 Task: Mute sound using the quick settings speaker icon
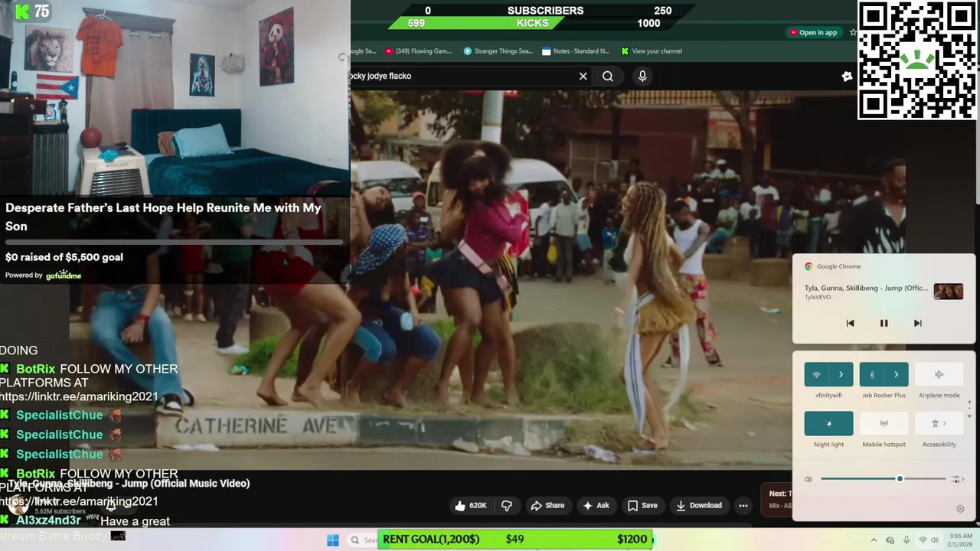[x=808, y=479]
